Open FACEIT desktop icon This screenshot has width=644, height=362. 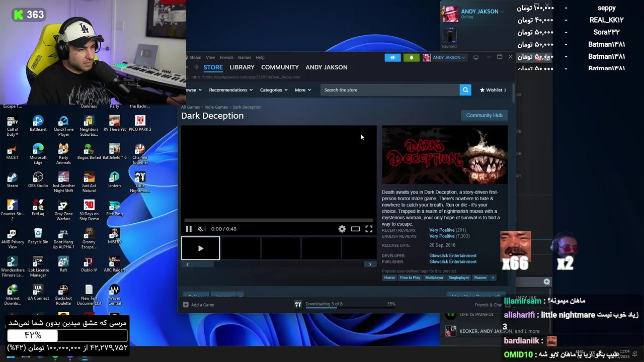13,152
